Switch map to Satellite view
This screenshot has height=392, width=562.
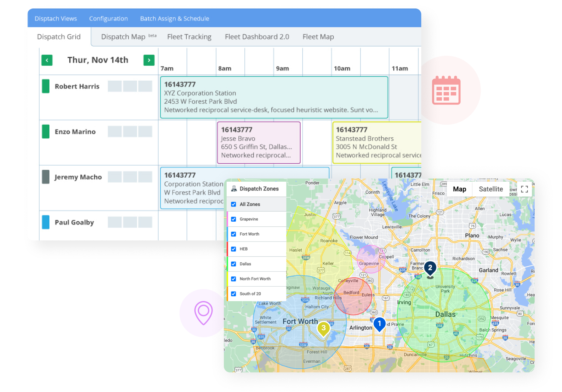point(491,189)
